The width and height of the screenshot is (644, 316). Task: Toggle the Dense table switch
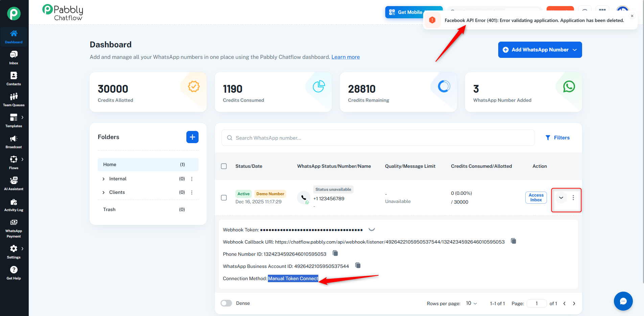[226, 303]
